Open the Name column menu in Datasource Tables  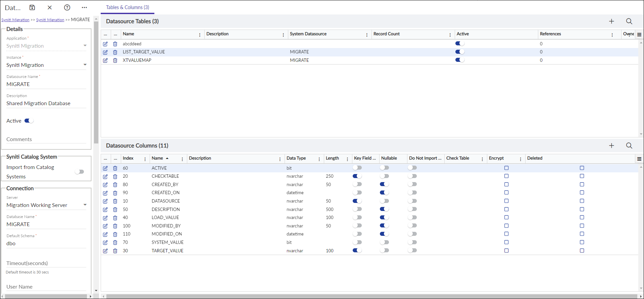(200, 35)
